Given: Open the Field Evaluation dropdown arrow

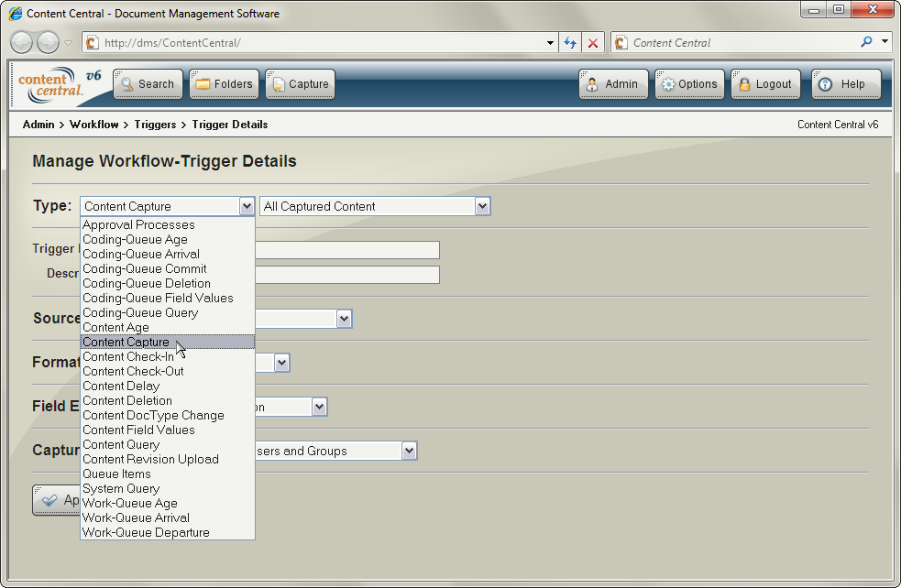Looking at the screenshot, I should pos(320,408).
